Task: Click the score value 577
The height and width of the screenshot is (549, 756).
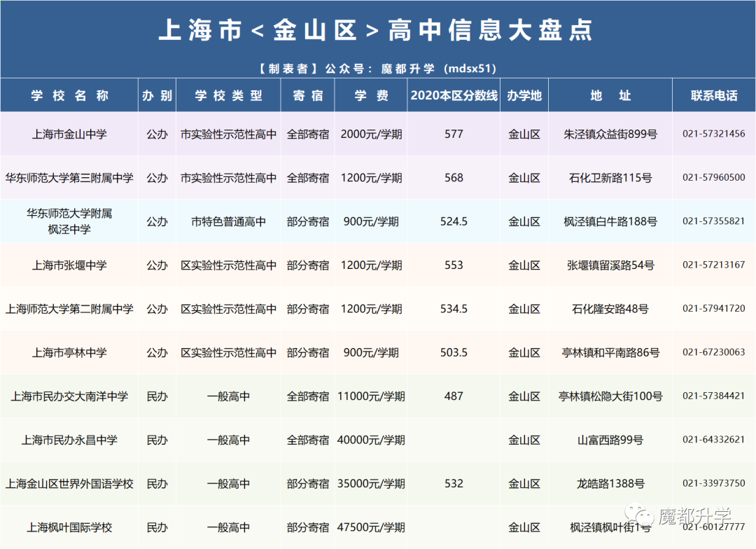Action: 454,134
